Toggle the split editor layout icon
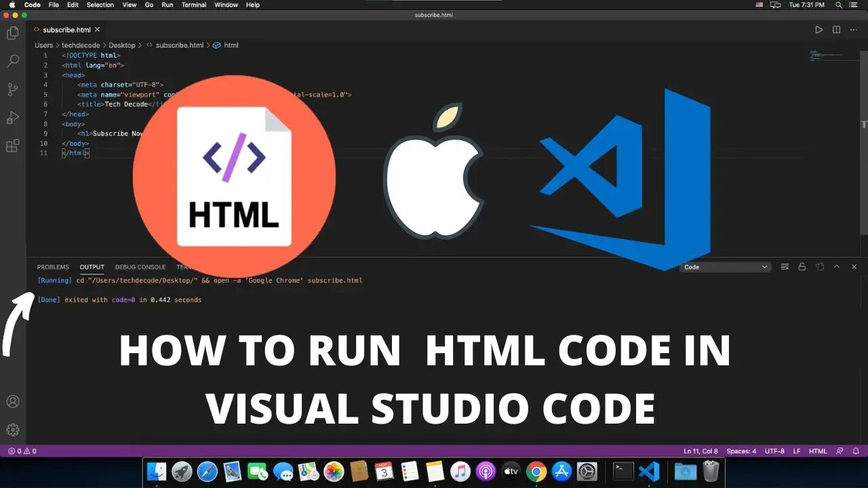The height and width of the screenshot is (488, 868). pyautogui.click(x=835, y=30)
